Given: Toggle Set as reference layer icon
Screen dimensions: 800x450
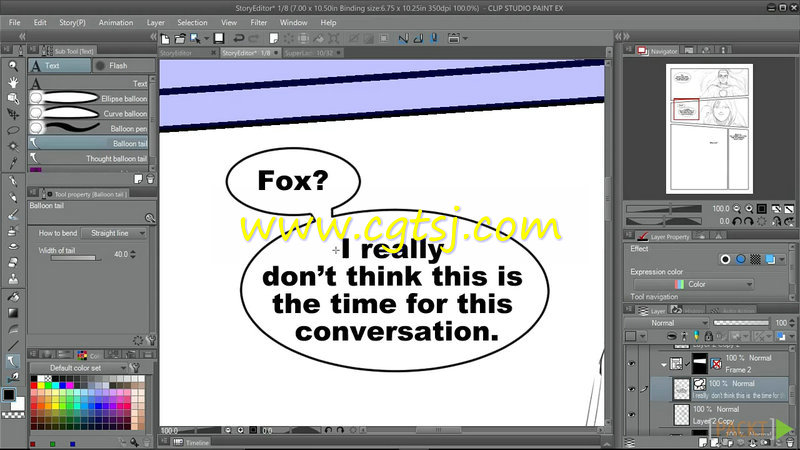Looking at the screenshot, I should (684, 336).
